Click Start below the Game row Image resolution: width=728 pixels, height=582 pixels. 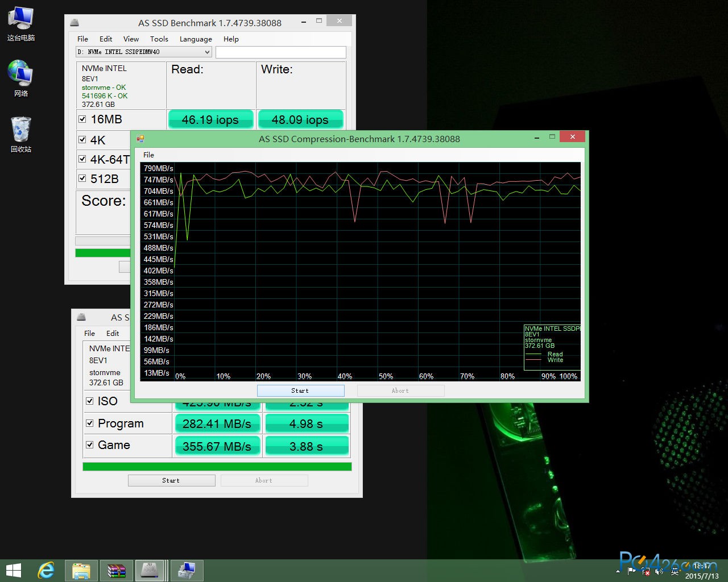pos(171,480)
